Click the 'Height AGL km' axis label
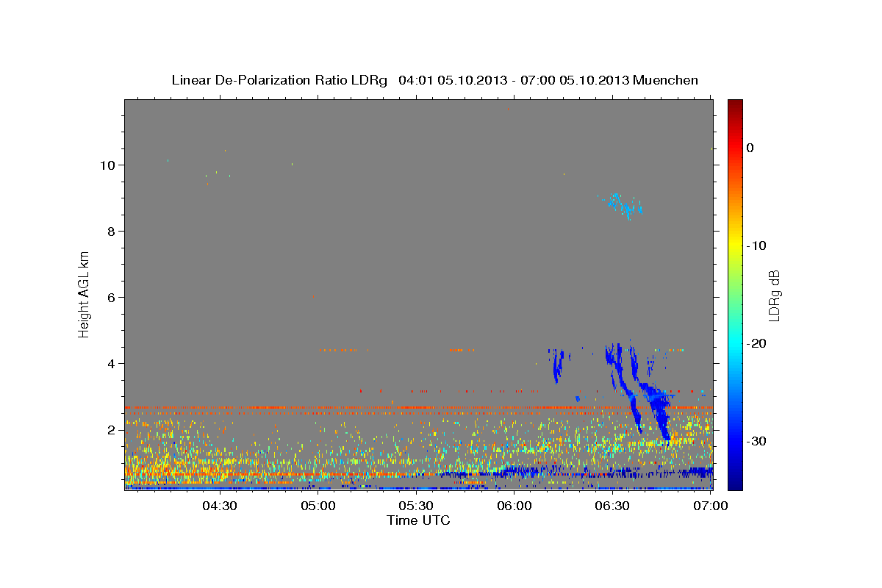 85,294
